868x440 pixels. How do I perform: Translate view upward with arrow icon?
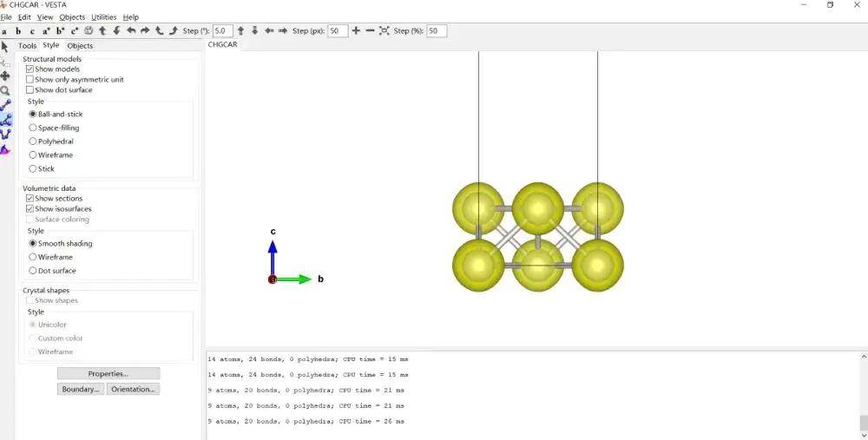[240, 31]
